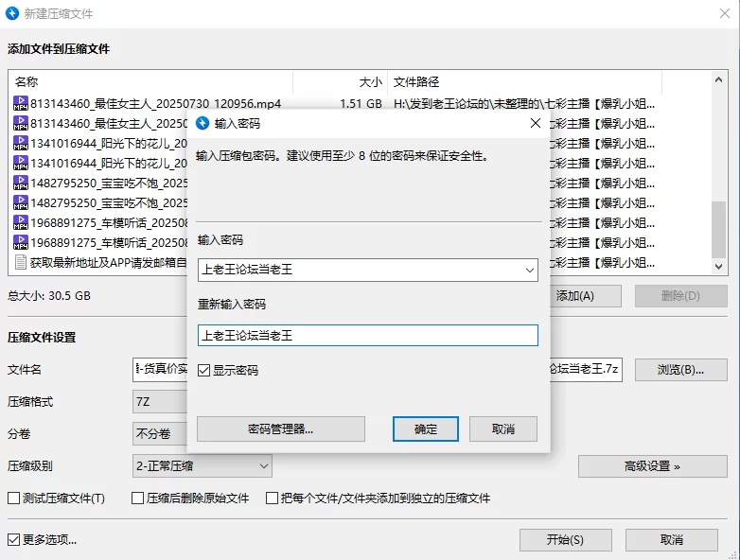Click the Bandizip icon in 输入密码 dialog title
Screen dimensions: 740x560
(203, 123)
